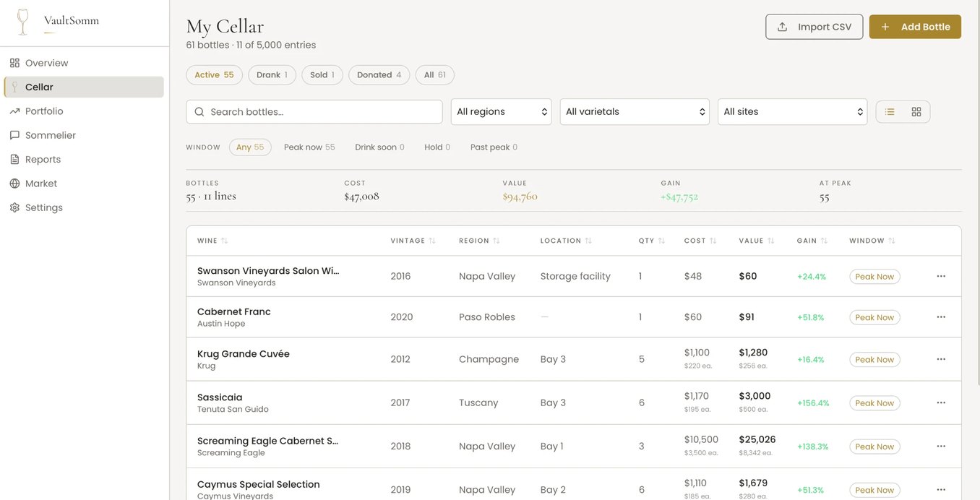This screenshot has width=980, height=500.
Task: Click the Paso Robles region cell
Action: coord(487,317)
